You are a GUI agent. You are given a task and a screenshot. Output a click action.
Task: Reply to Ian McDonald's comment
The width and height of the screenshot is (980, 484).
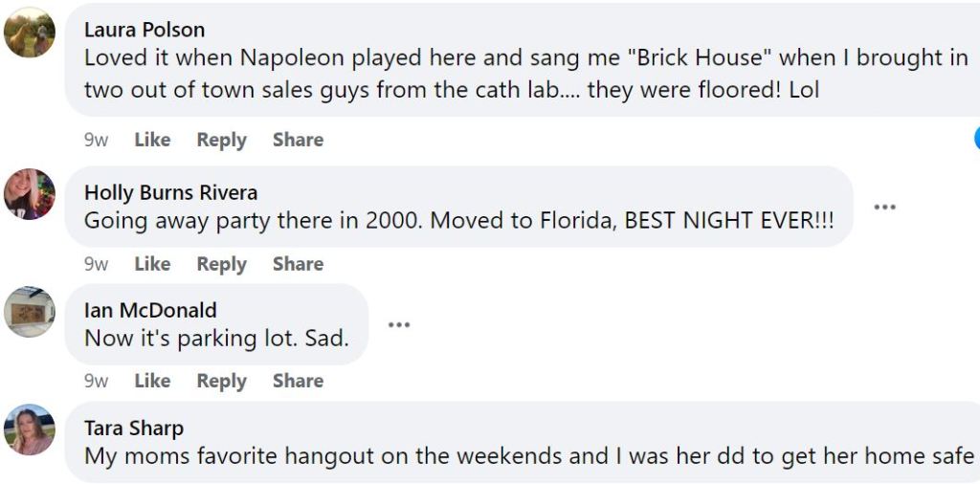pos(221,381)
